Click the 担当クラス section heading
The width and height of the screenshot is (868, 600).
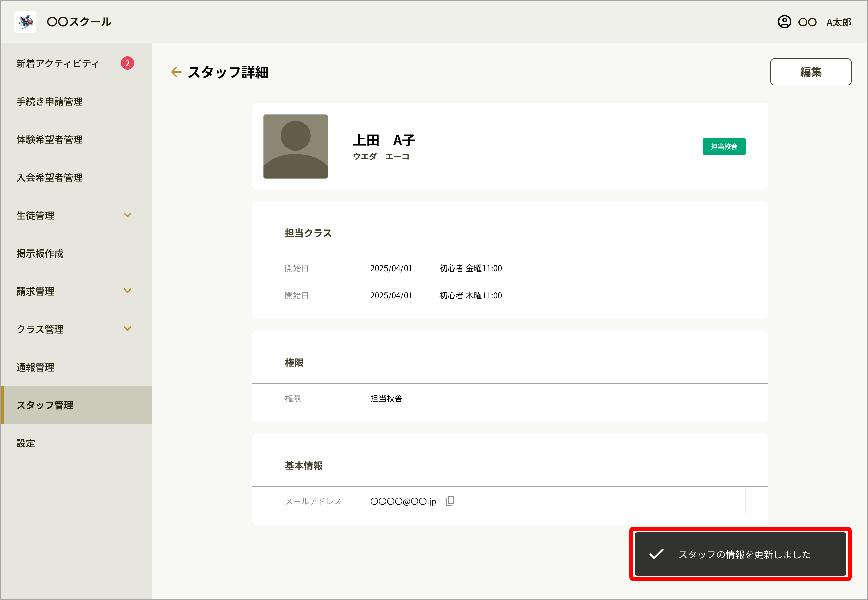(x=308, y=233)
